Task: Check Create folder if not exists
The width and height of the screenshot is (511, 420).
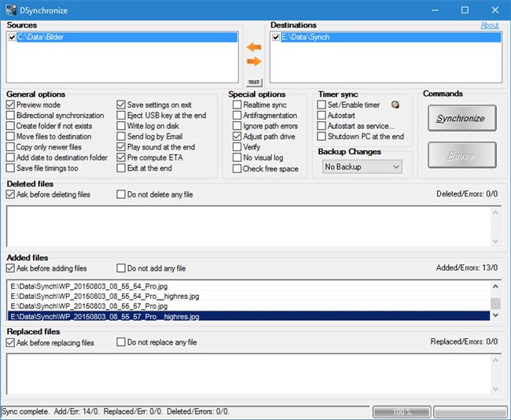Action: point(10,126)
